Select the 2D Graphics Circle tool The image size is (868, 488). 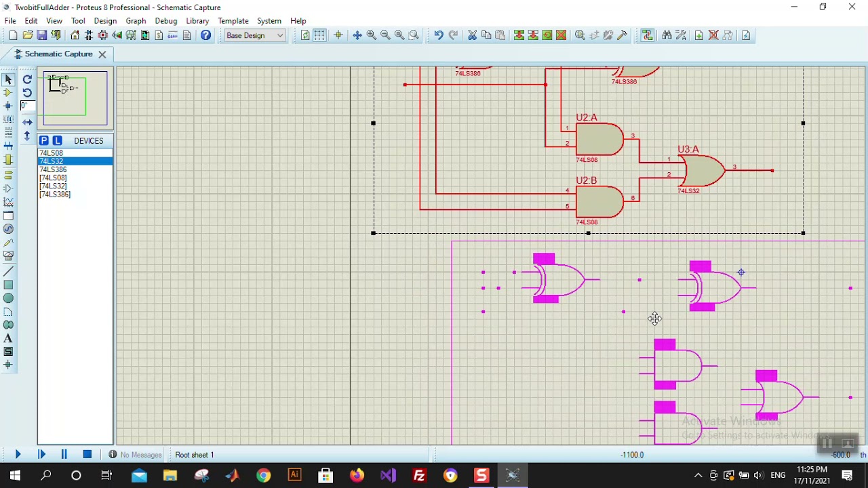tap(8, 298)
